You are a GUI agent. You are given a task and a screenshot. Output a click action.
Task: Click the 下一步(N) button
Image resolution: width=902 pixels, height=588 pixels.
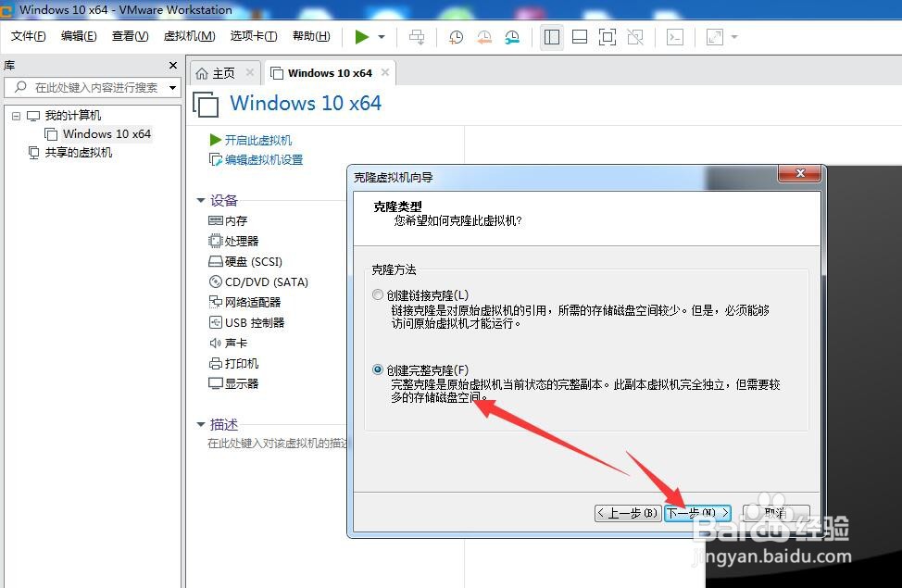pos(696,512)
